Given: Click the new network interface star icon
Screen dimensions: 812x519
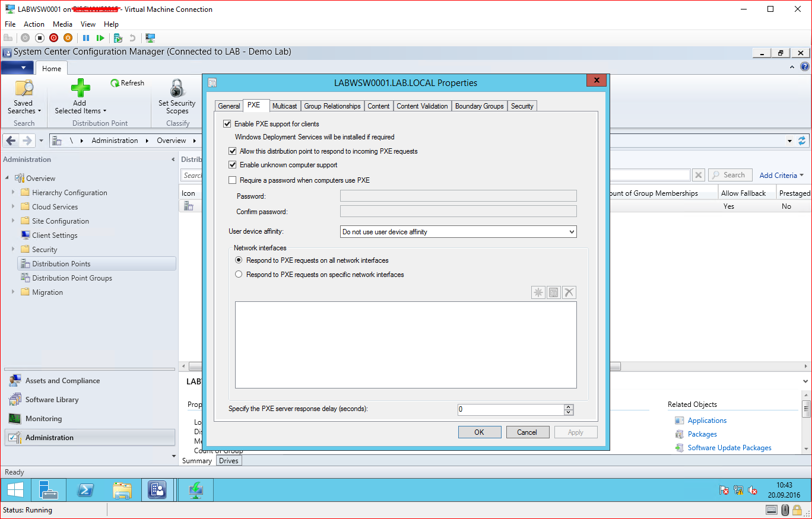Looking at the screenshot, I should click(538, 292).
